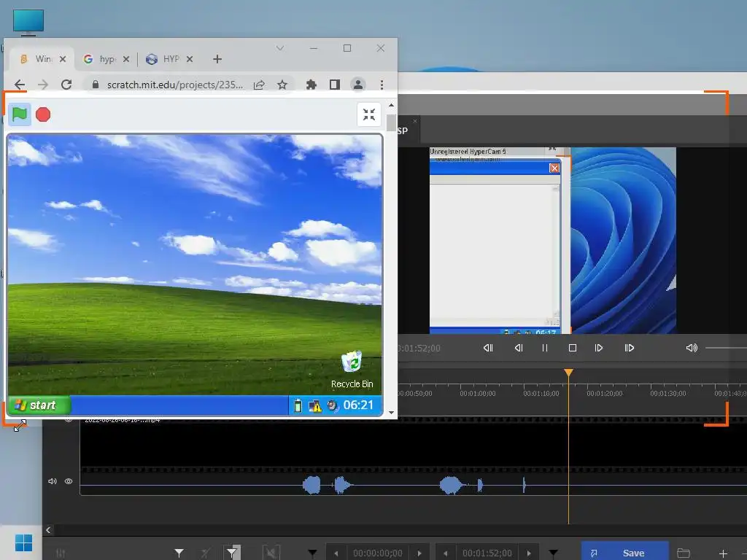Click the preview volume slider

[x=726, y=348]
